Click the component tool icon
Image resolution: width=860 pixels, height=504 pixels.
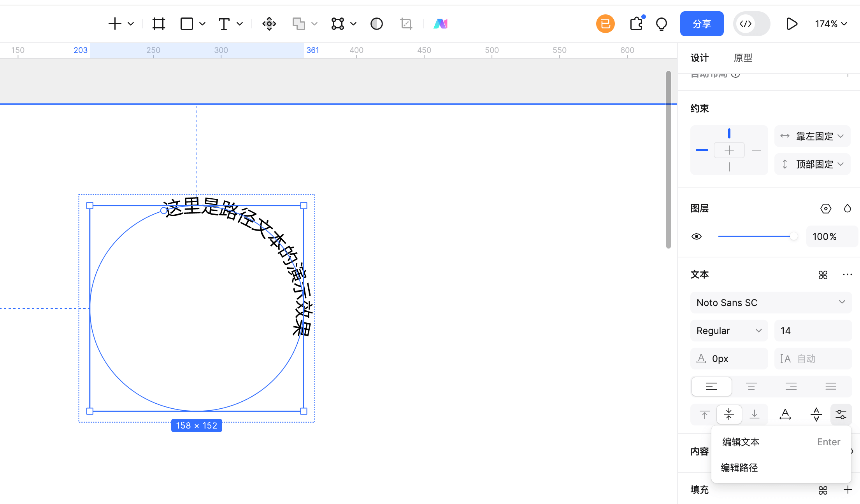click(269, 24)
